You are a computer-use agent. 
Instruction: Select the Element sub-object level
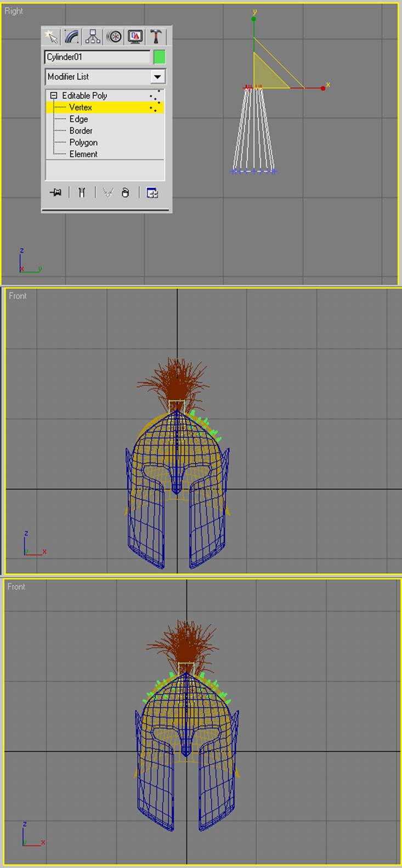pyautogui.click(x=83, y=154)
